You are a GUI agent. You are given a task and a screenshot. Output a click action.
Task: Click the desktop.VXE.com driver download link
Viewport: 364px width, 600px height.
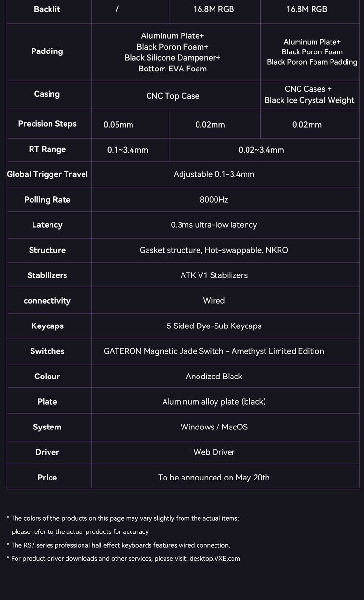[215, 558]
